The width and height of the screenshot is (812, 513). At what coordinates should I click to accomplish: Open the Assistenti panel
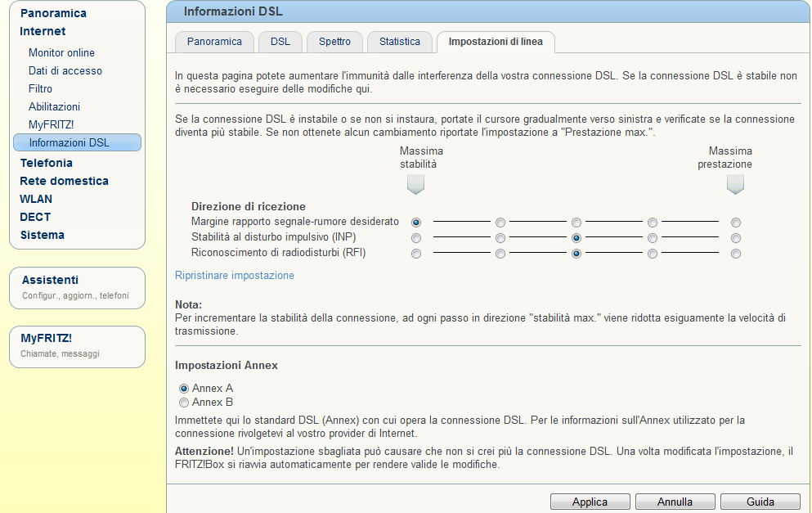click(x=50, y=281)
